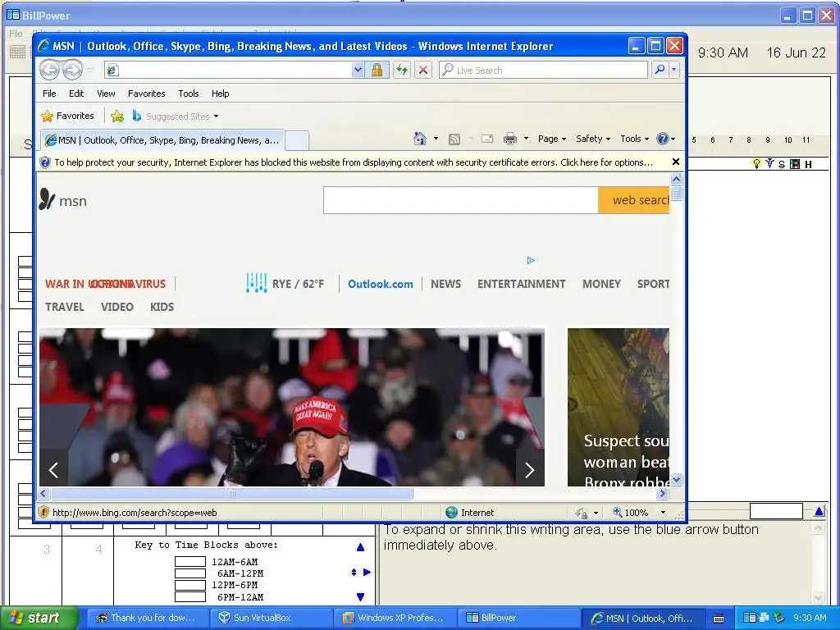Open the Outlook.com link
840x630 pixels.
point(381,284)
